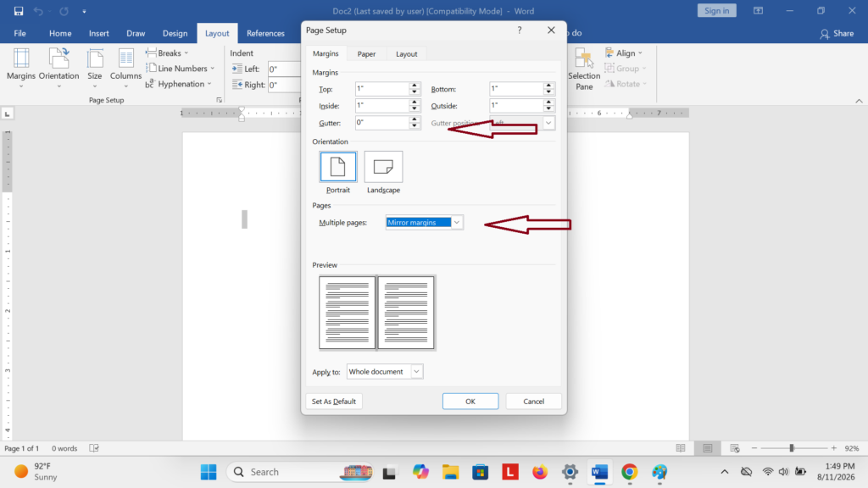The height and width of the screenshot is (488, 868).
Task: Increase the Top margin with up stepper
Action: [x=414, y=86]
